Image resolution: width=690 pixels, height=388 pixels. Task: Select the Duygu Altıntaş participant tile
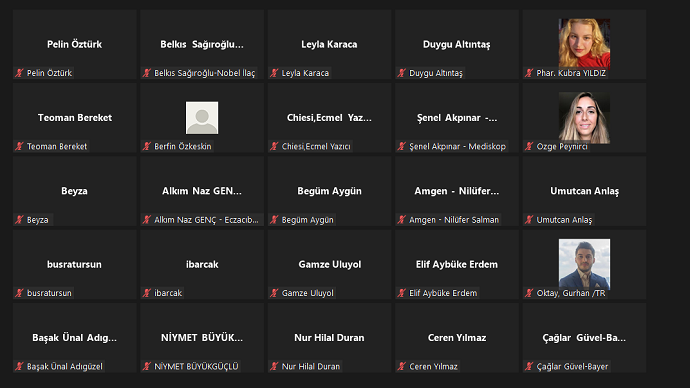(457, 44)
